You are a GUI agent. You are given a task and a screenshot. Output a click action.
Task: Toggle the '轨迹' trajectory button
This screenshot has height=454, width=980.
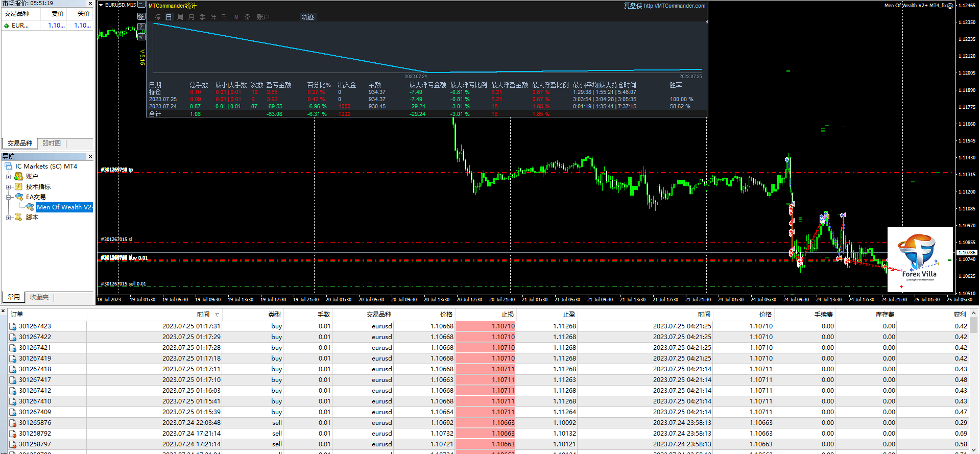pyautogui.click(x=307, y=17)
